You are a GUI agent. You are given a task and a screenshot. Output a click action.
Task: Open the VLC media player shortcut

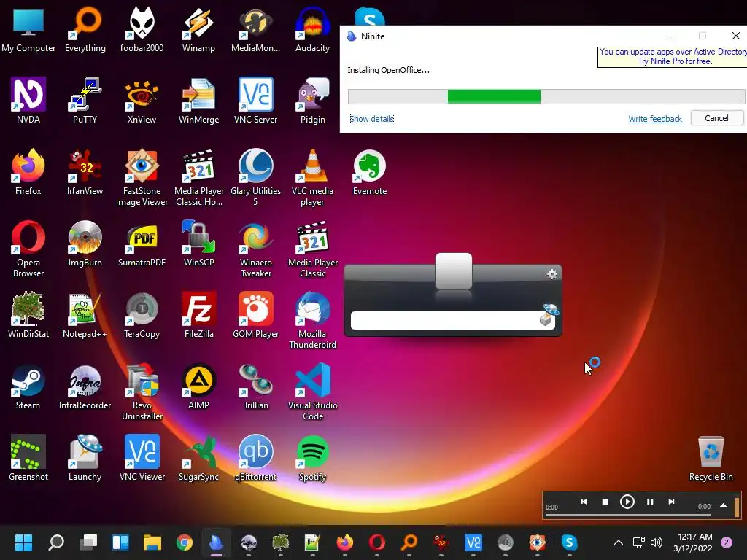[x=312, y=178]
